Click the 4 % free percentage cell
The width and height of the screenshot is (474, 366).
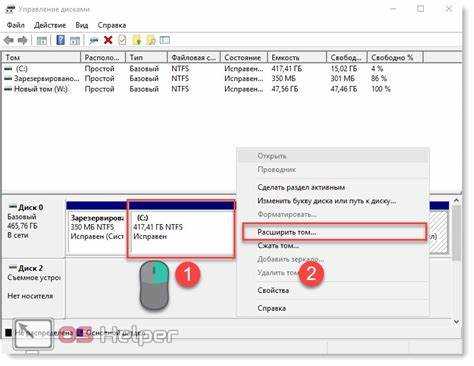tap(377, 69)
